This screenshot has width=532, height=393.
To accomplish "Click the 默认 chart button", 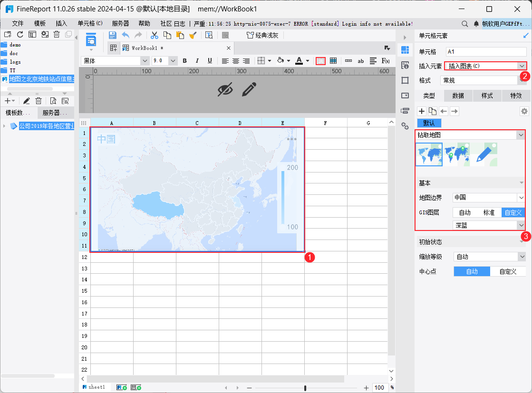I will tap(429, 123).
